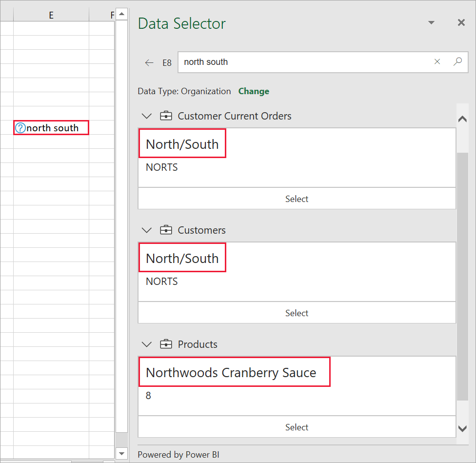Run the search using the magnifier icon
This screenshot has width=476, height=463.
tap(457, 62)
